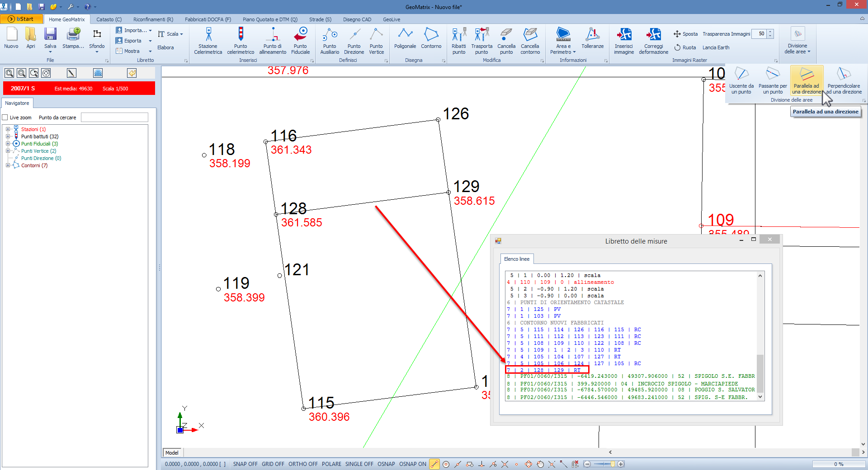Select Punto di allineamento tool
The height and width of the screenshot is (470, 868).
tap(273, 40)
